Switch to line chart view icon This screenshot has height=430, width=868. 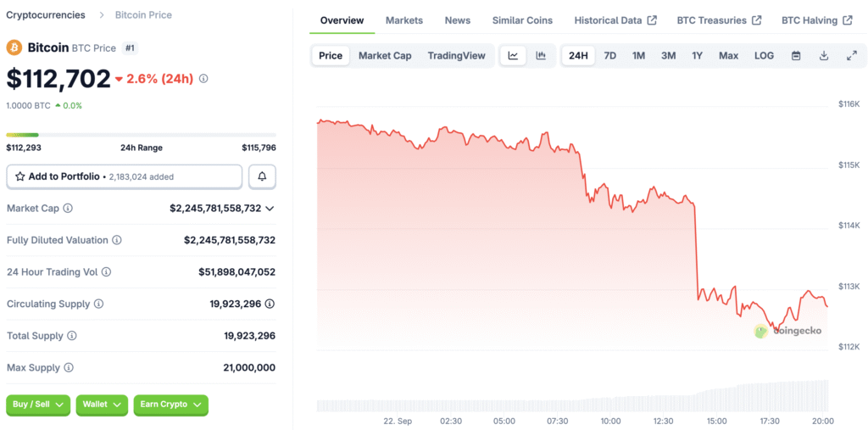[x=513, y=56]
